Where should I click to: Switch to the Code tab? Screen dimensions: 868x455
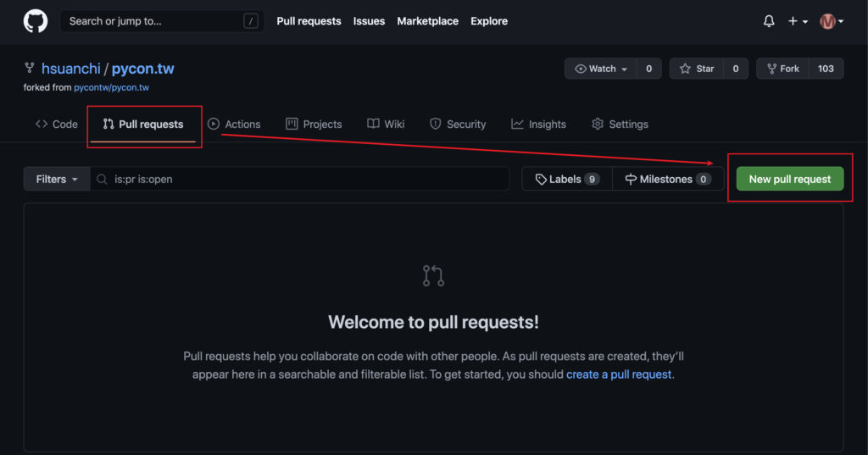[57, 124]
